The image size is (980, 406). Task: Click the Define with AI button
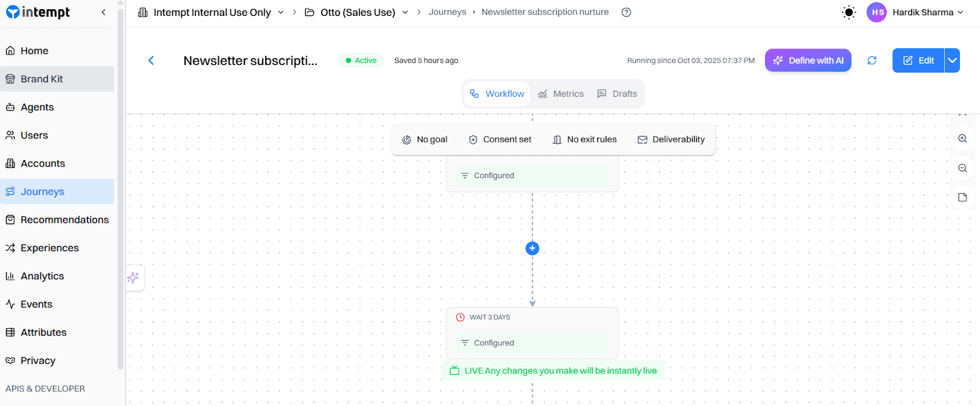808,61
